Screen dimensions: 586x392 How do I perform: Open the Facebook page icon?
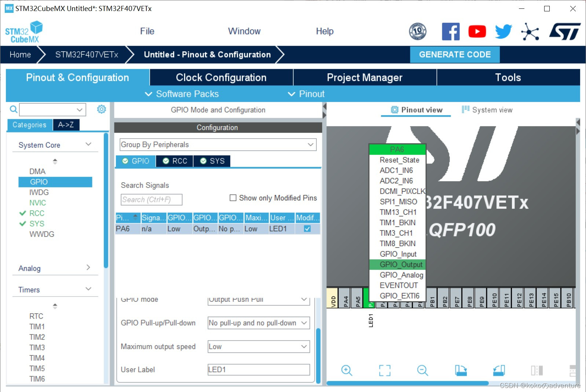pos(451,32)
